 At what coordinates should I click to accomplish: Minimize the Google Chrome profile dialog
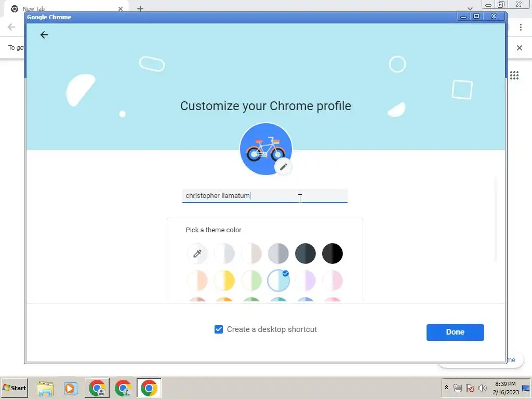click(x=463, y=16)
